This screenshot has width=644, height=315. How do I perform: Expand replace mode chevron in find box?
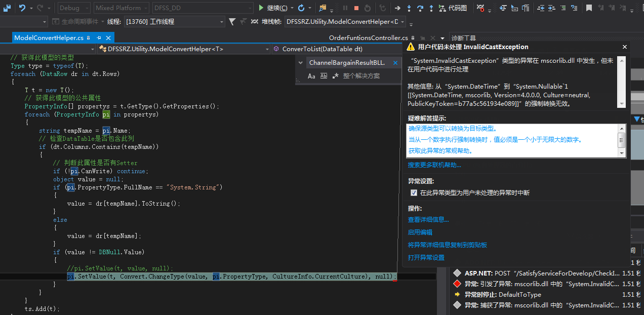pos(301,63)
